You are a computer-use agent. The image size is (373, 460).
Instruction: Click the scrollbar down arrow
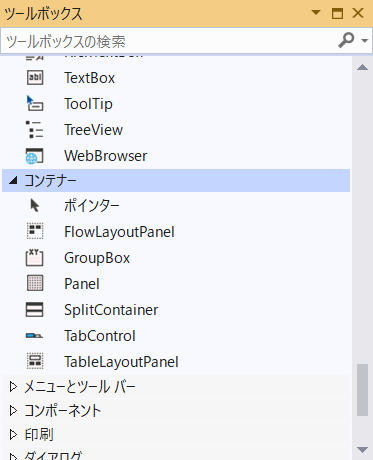coord(362,450)
